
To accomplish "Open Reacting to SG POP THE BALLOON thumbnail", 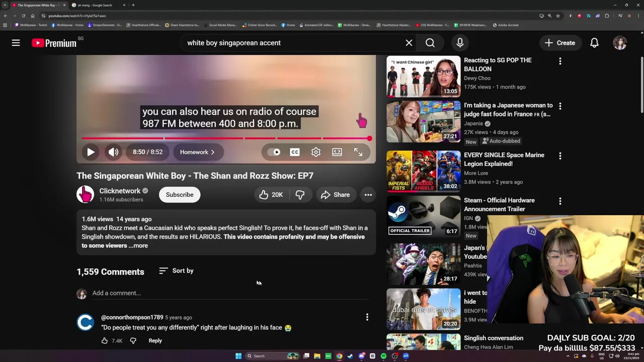I will coord(423,76).
